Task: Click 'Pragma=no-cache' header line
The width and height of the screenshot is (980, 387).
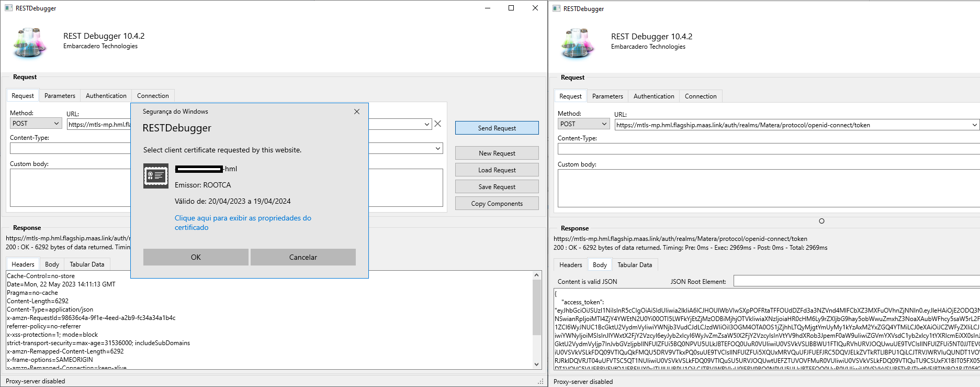Action: (x=32, y=293)
